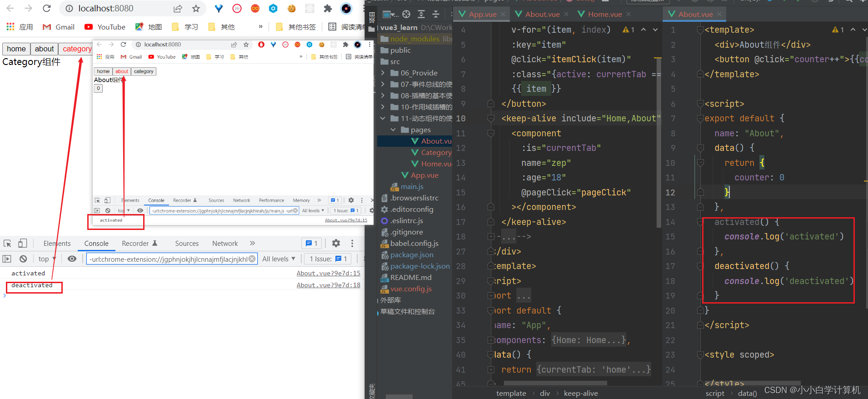This screenshot has width=868, height=399.
Task: Toggle DevTools device toolbar
Action: 22,243
